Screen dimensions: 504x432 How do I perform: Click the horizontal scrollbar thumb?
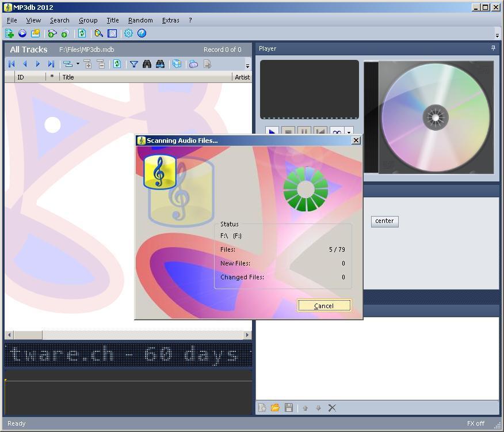(28, 335)
